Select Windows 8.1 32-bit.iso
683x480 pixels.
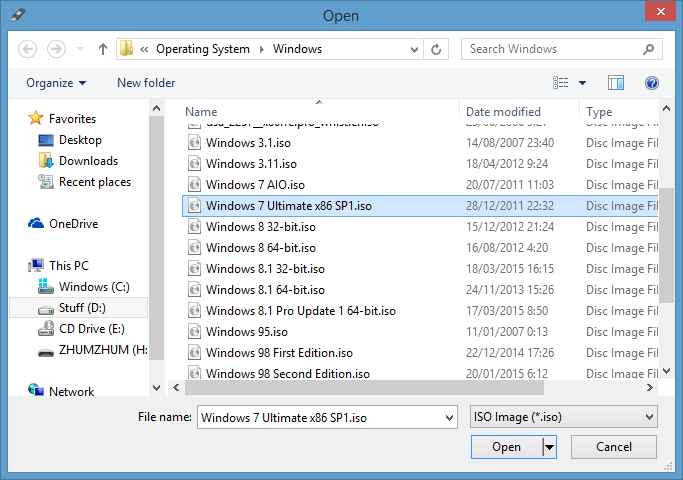265,268
